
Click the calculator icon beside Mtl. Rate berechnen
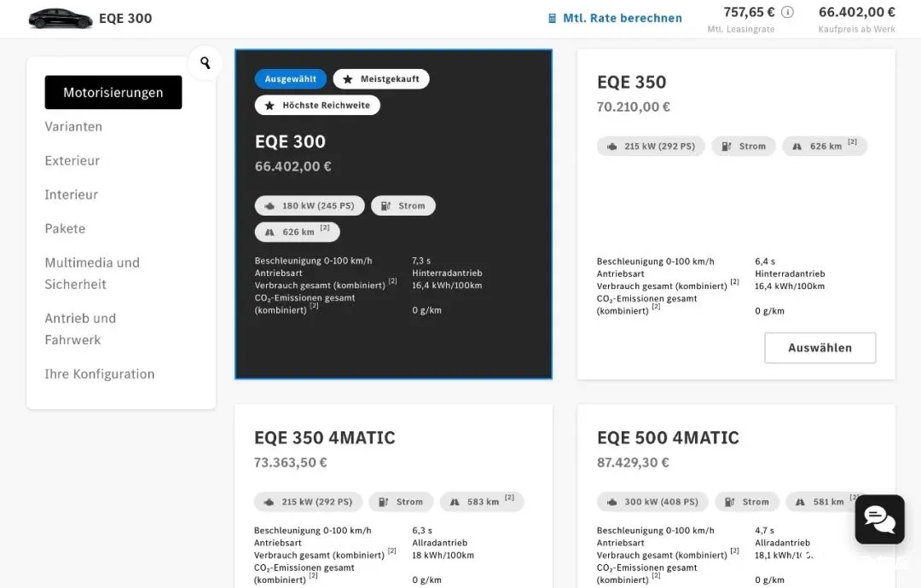pyautogui.click(x=552, y=18)
